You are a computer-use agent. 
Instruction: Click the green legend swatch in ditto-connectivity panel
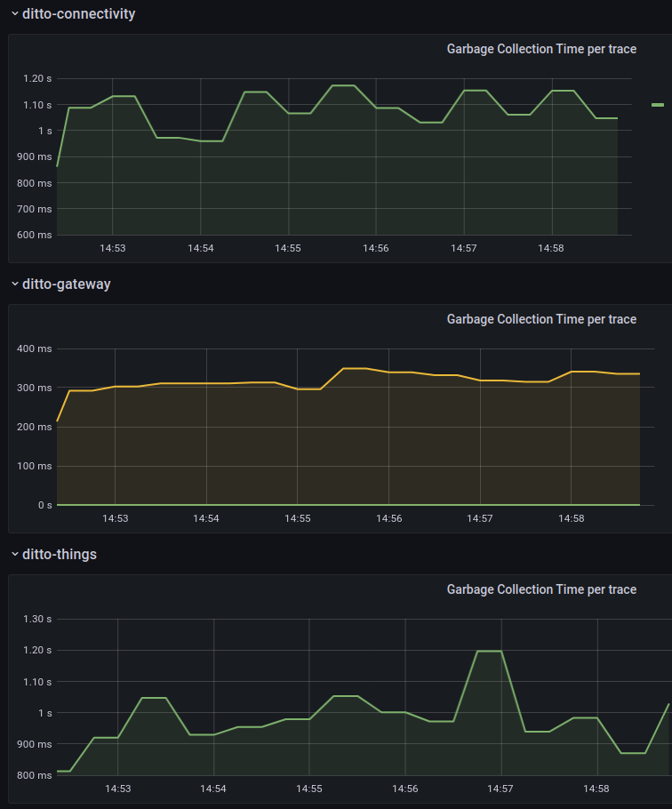pyautogui.click(x=657, y=105)
